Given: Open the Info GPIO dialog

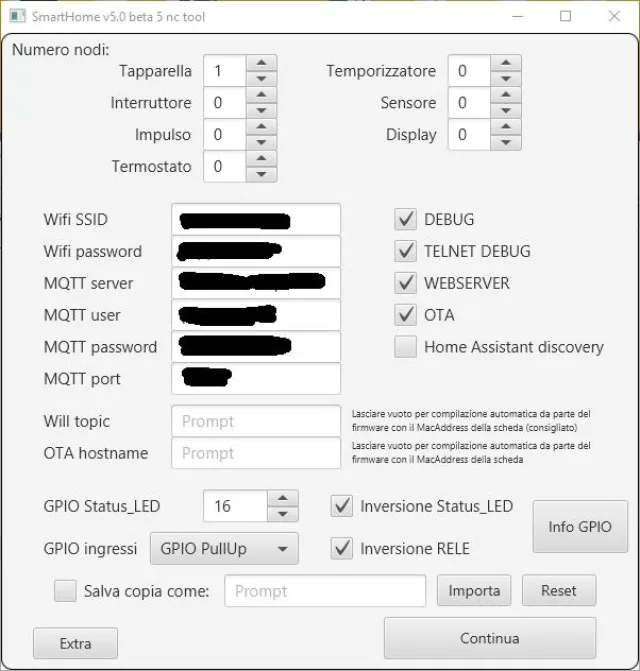Looking at the screenshot, I should click(580, 526).
